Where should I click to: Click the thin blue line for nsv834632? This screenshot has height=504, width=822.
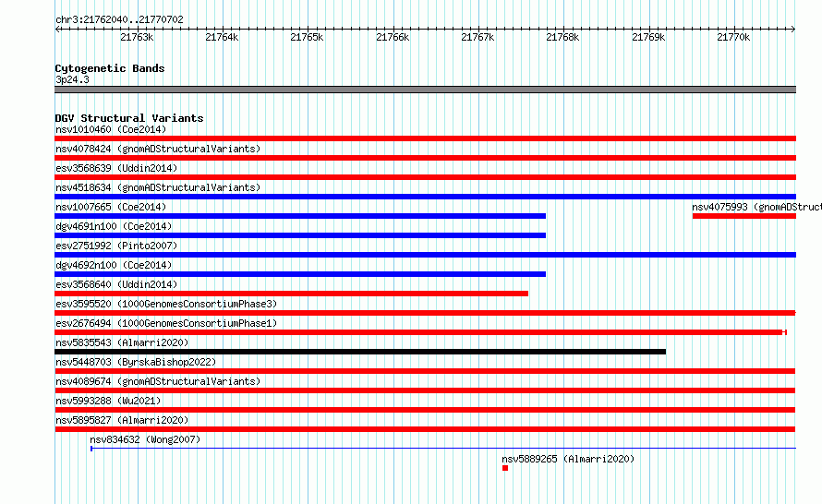[x=443, y=449]
